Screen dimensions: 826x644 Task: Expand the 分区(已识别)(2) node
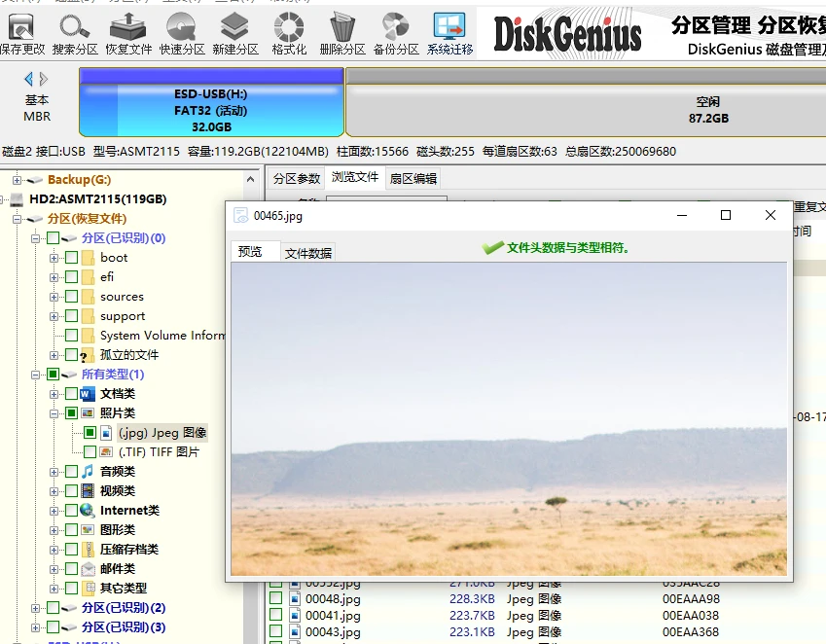pos(35,608)
